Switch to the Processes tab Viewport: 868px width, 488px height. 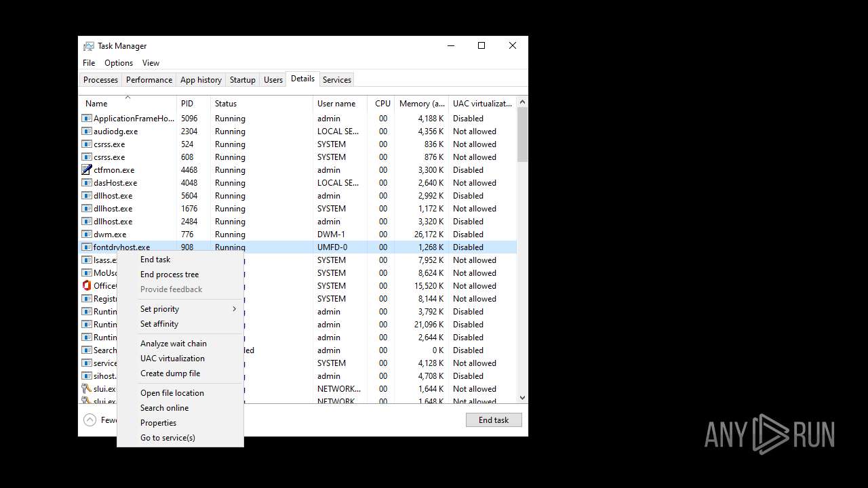[100, 80]
